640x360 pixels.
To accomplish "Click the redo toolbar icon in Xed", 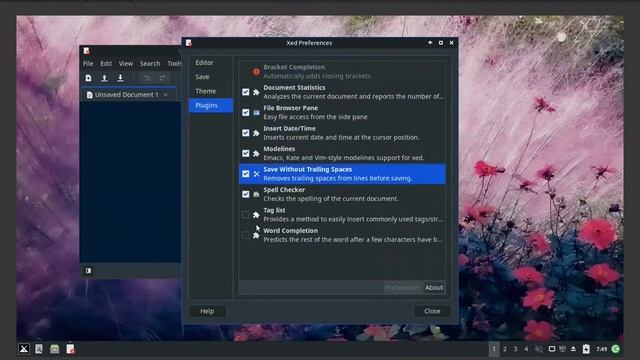I will point(162,78).
